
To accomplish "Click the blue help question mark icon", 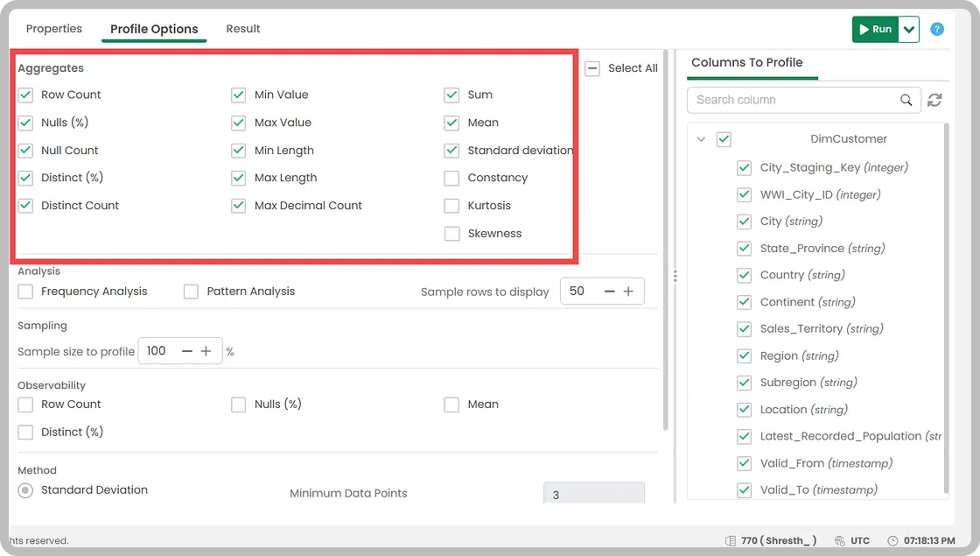I will (x=937, y=29).
